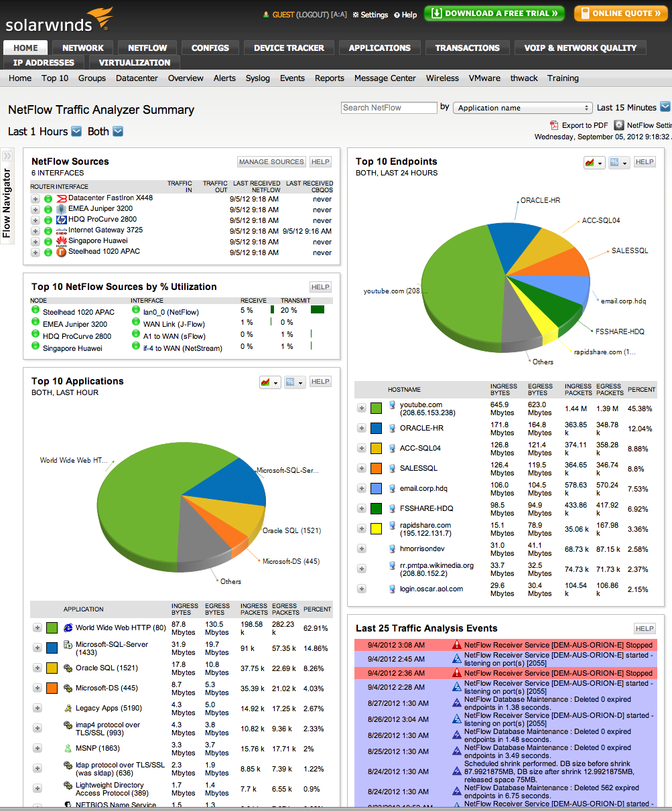672x811 pixels.
Task: Click the Datacenter FastIron X448 vendor icon
Action: point(62,198)
